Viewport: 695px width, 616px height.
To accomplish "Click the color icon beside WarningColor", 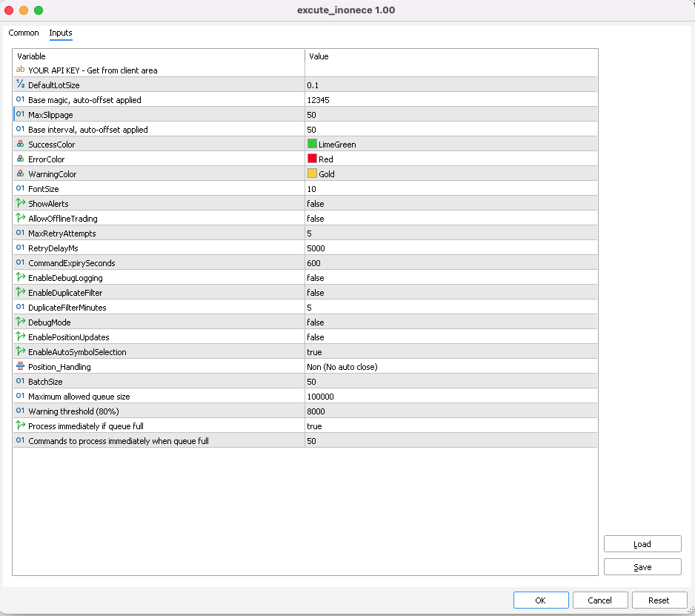I will pyautogui.click(x=20, y=174).
